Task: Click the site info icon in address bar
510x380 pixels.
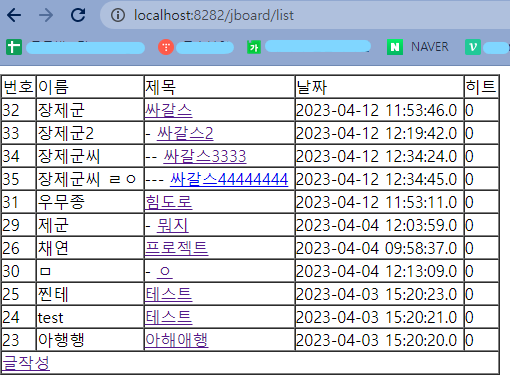Action: pos(118,15)
